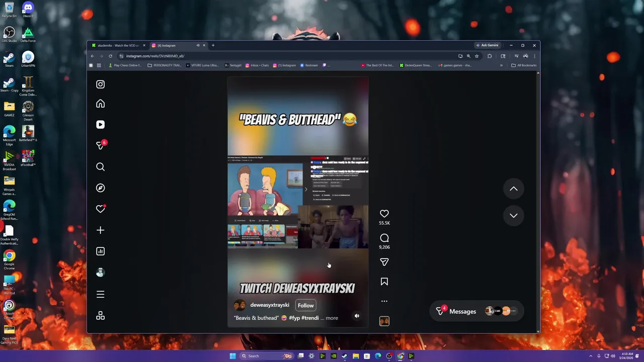Open Ubisoft Connect desktop shortcut

[9, 310]
